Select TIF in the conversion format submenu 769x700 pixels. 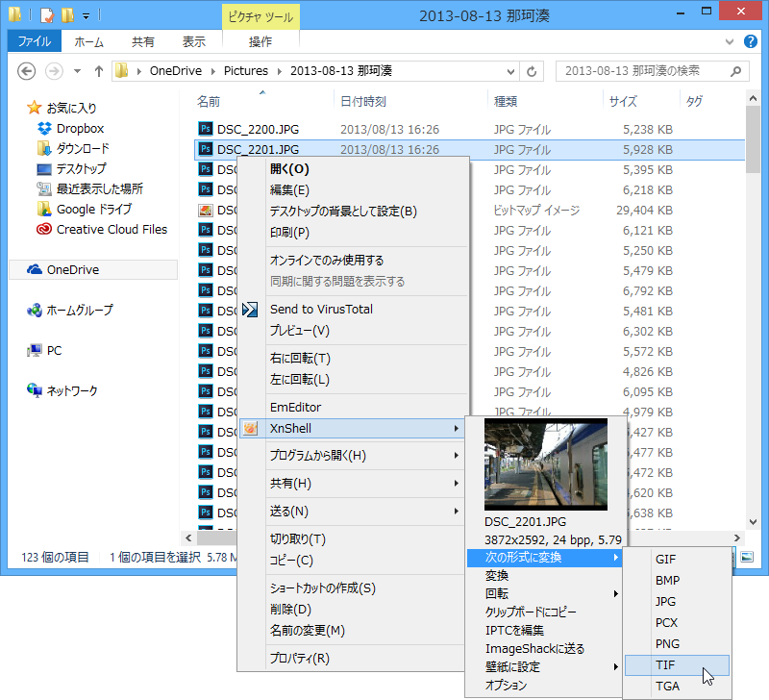tap(665, 664)
